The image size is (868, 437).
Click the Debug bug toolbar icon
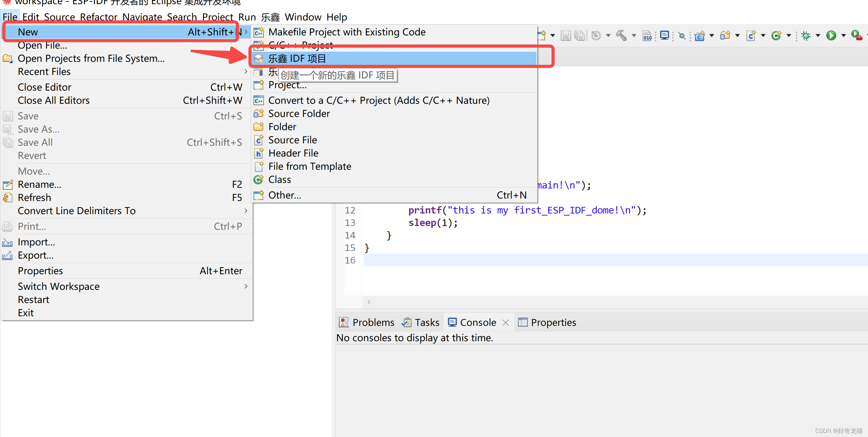806,35
